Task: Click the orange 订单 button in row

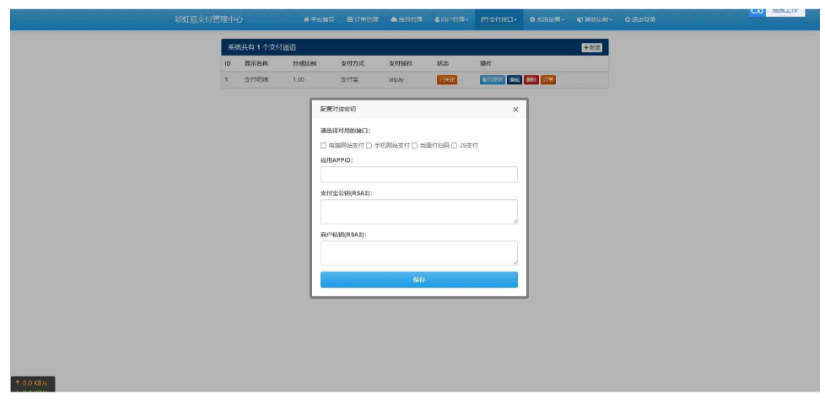Action: coord(548,79)
